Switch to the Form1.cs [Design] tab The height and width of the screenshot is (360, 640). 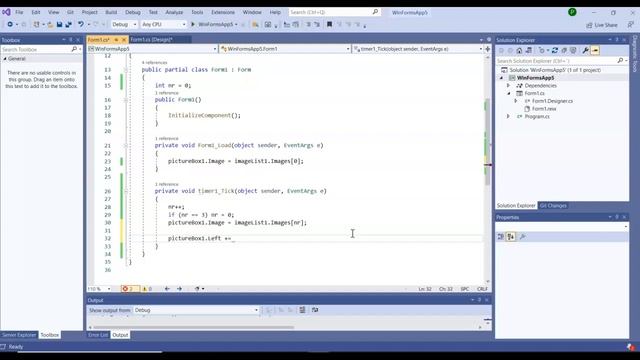coord(151,40)
